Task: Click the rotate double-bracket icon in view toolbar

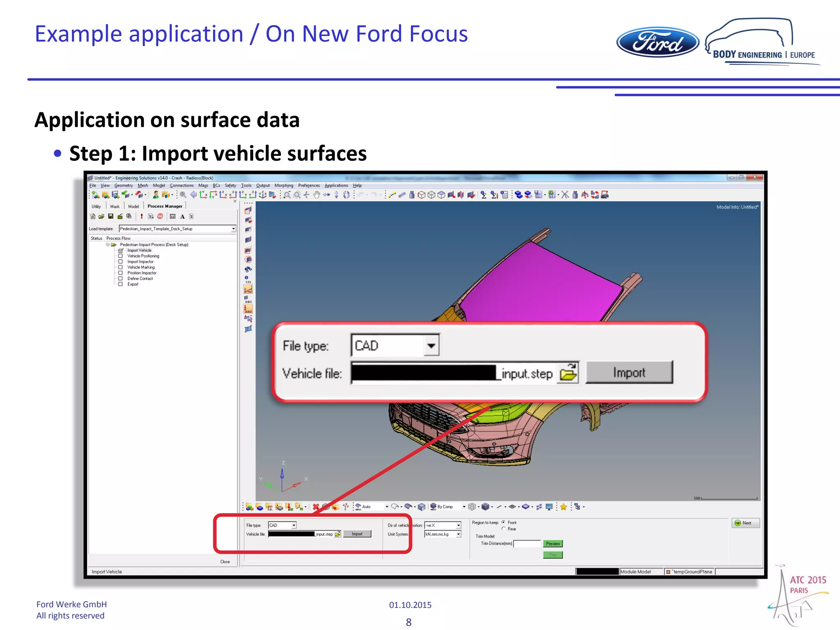Action: click(347, 195)
